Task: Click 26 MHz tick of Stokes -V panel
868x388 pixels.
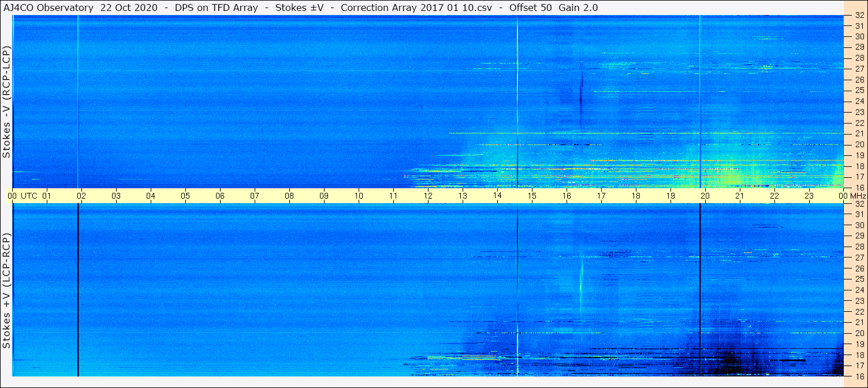Action: pyautogui.click(x=859, y=80)
